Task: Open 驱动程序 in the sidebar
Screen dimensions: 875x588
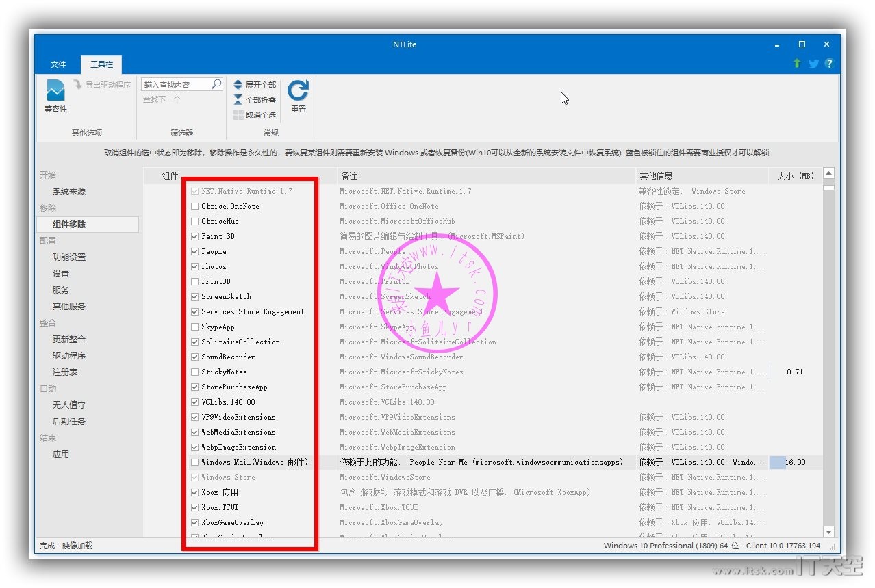Action: pos(69,356)
